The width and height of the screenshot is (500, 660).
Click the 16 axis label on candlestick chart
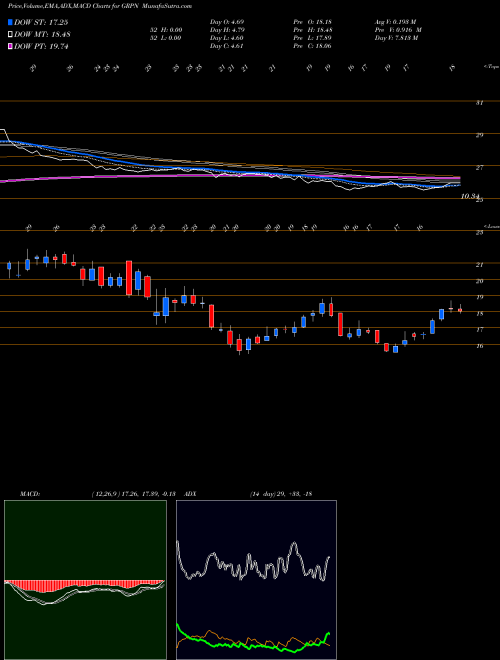click(x=479, y=346)
